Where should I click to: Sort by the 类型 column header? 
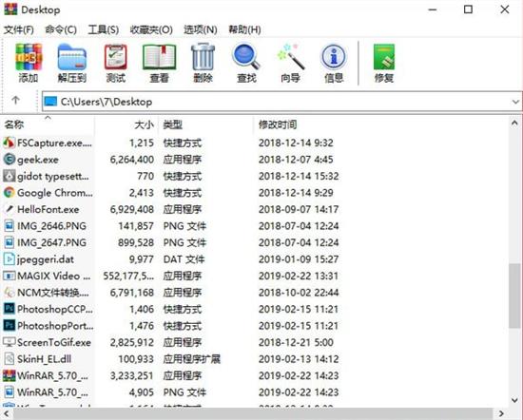pos(205,124)
